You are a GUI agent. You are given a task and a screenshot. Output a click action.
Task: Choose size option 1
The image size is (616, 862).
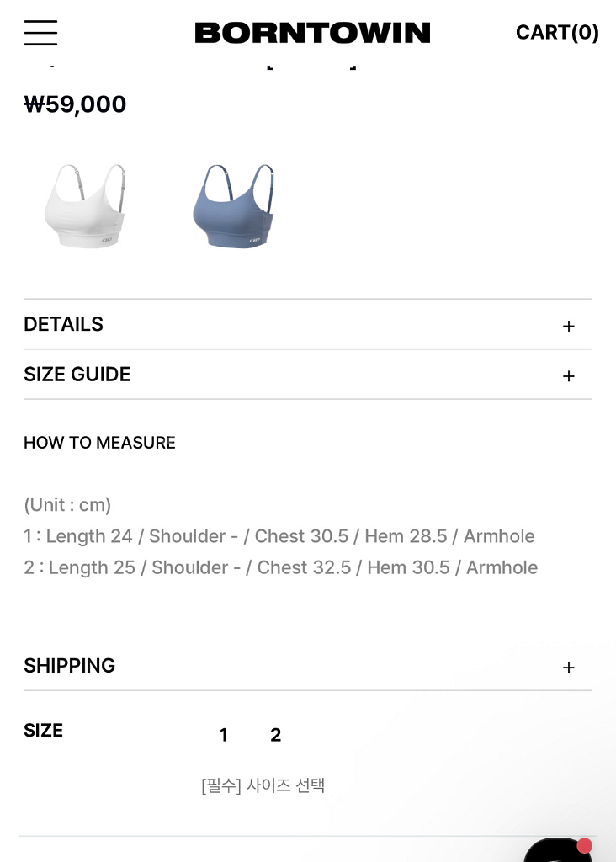pyautogui.click(x=224, y=735)
